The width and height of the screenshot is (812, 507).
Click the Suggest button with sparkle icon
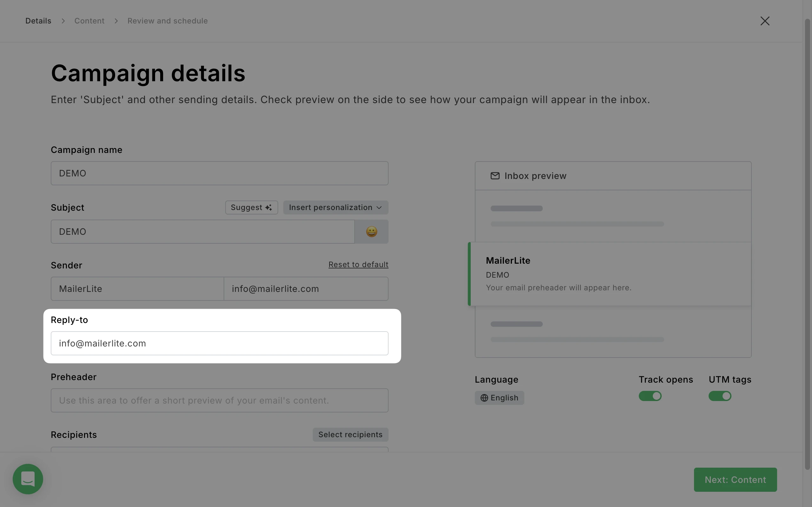pyautogui.click(x=251, y=207)
